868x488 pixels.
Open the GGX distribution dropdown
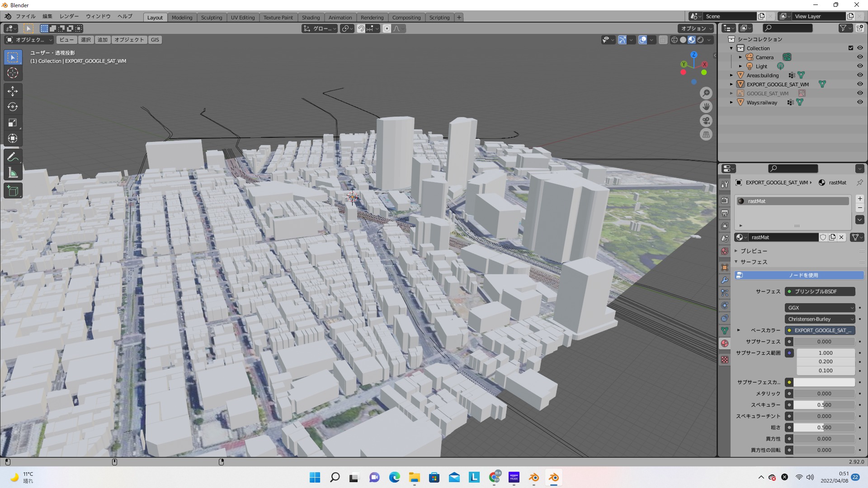(820, 308)
